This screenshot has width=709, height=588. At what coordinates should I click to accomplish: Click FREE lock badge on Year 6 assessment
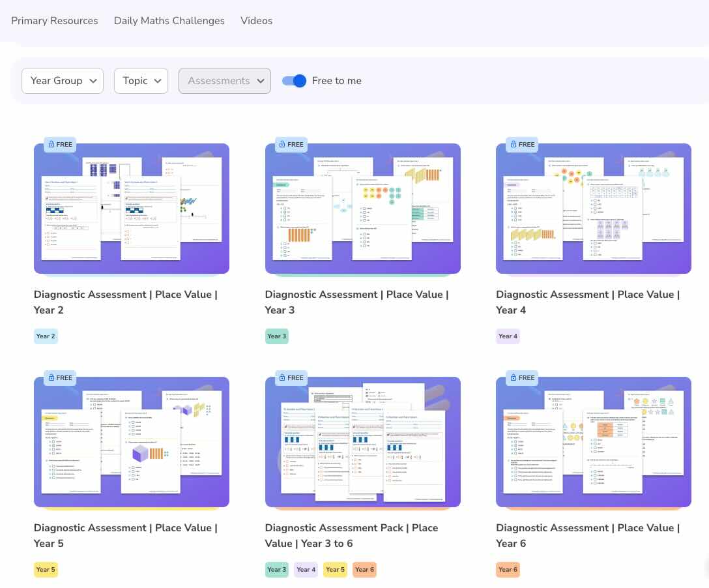click(x=522, y=378)
